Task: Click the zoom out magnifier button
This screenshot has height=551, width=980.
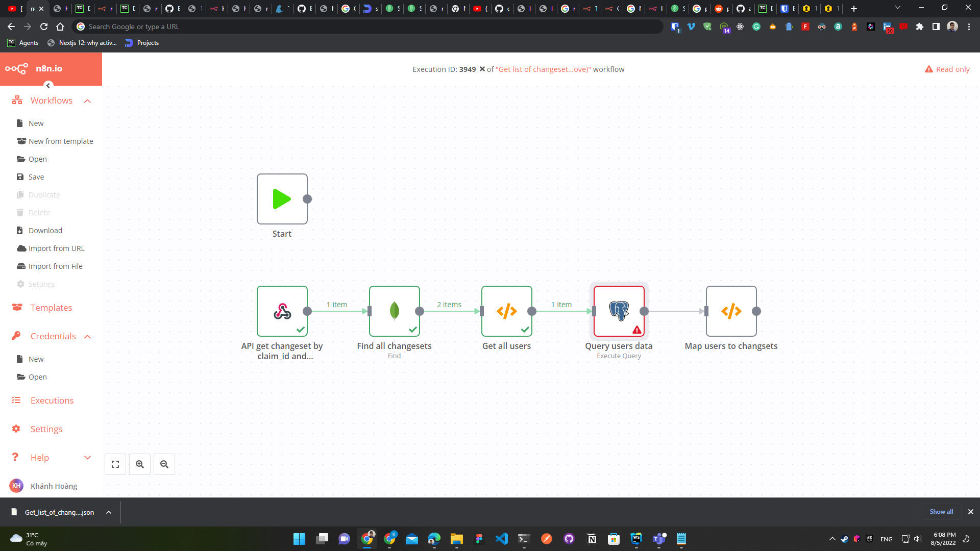Action: coord(164,464)
